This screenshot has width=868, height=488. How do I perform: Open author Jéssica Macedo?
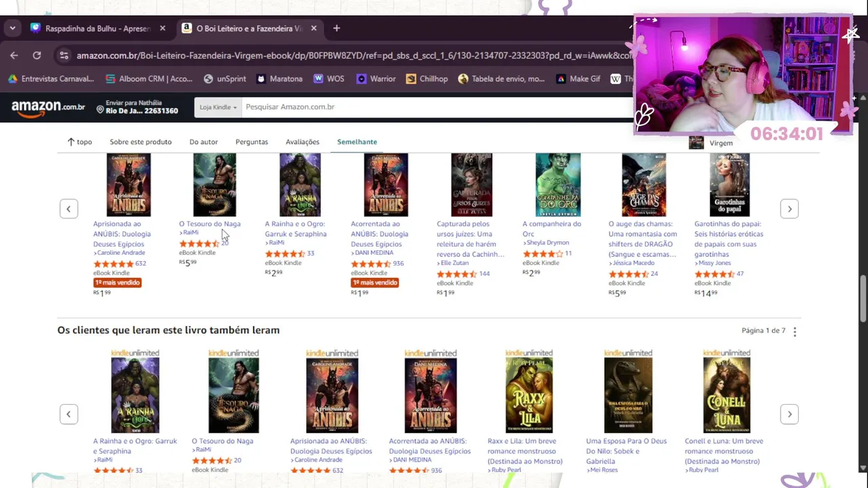(633, 263)
